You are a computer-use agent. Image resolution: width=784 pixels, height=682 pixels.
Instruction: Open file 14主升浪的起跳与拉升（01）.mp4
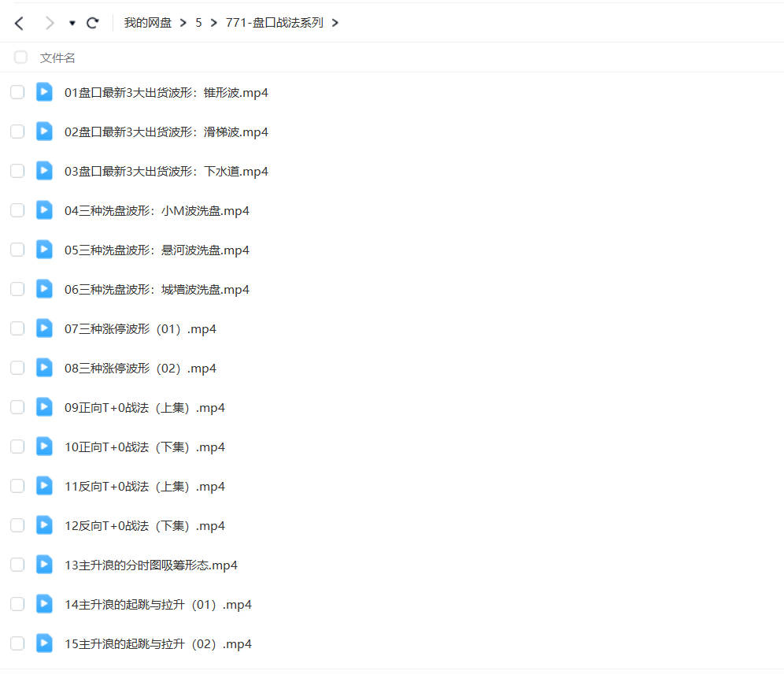point(158,605)
